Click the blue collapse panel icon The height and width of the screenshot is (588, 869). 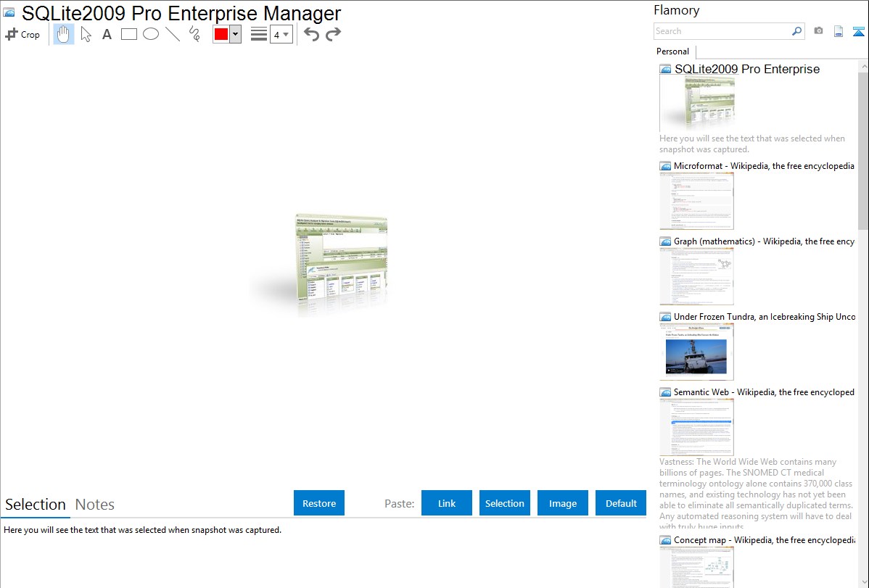coord(858,31)
